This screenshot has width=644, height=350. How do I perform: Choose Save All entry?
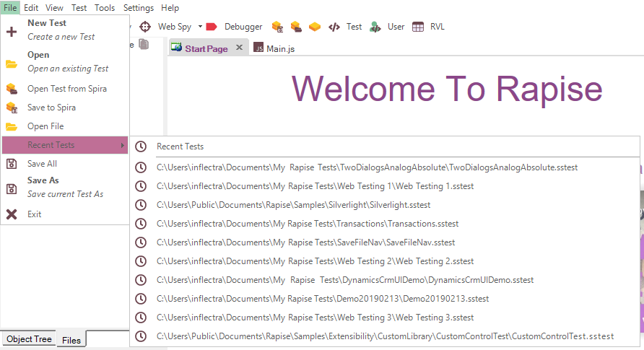coord(65,164)
